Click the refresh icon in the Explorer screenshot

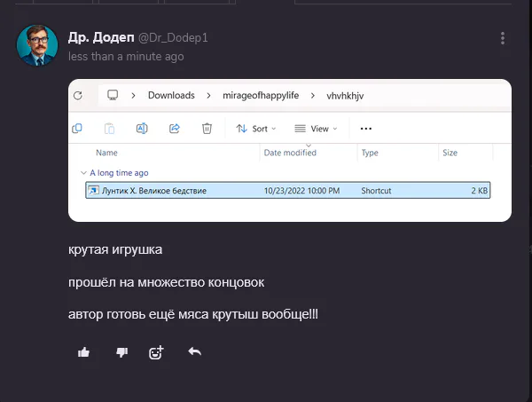pyautogui.click(x=78, y=96)
